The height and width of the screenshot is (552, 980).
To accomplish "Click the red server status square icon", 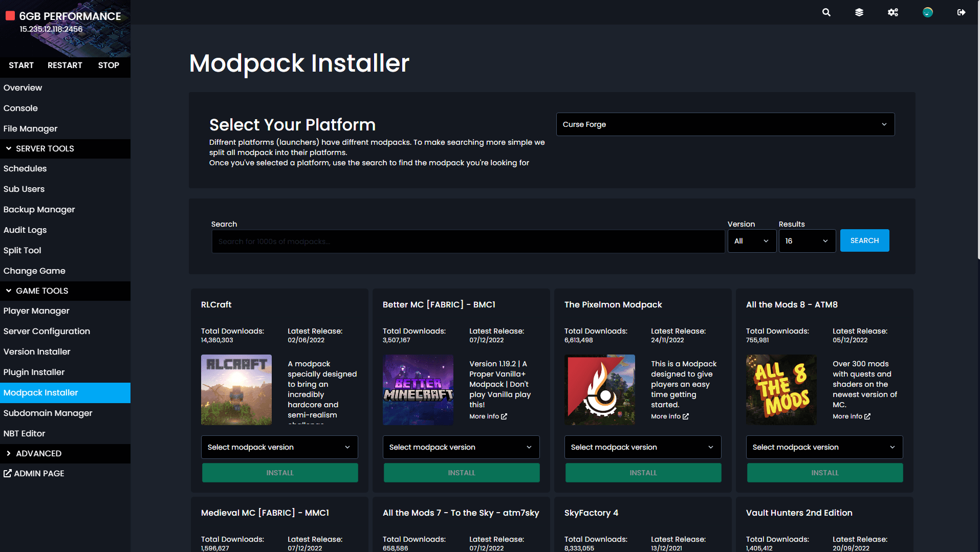I will (10, 16).
